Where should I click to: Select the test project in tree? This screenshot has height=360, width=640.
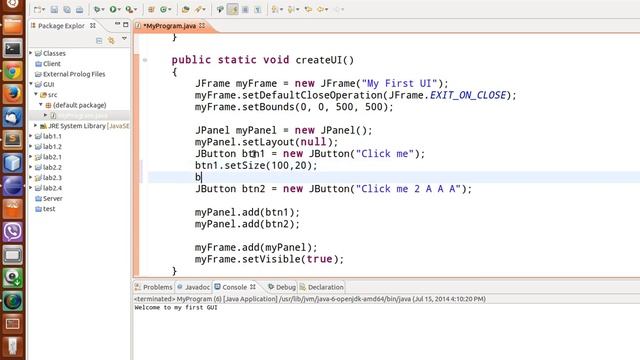(45, 209)
